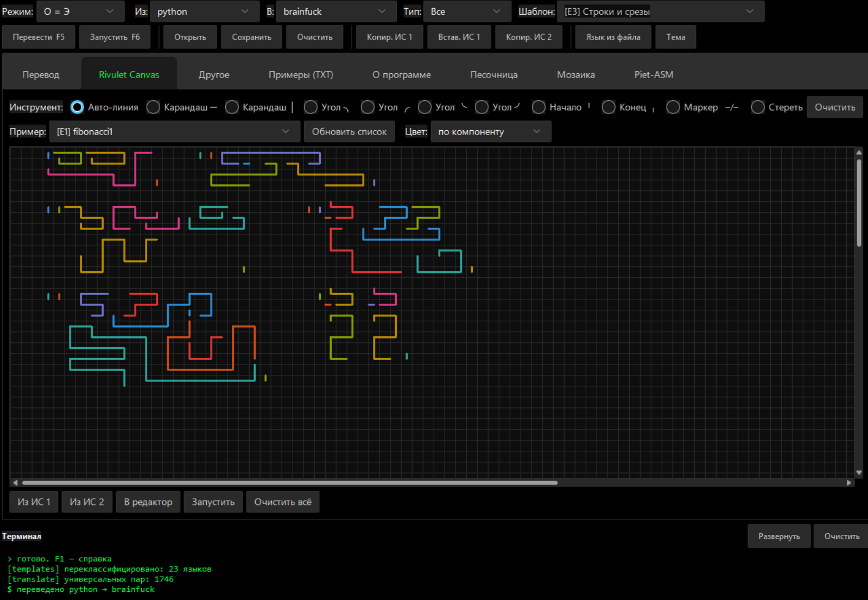Screen dimensions: 868x600
Task: Switch to the Мозаика tab
Action: point(575,75)
